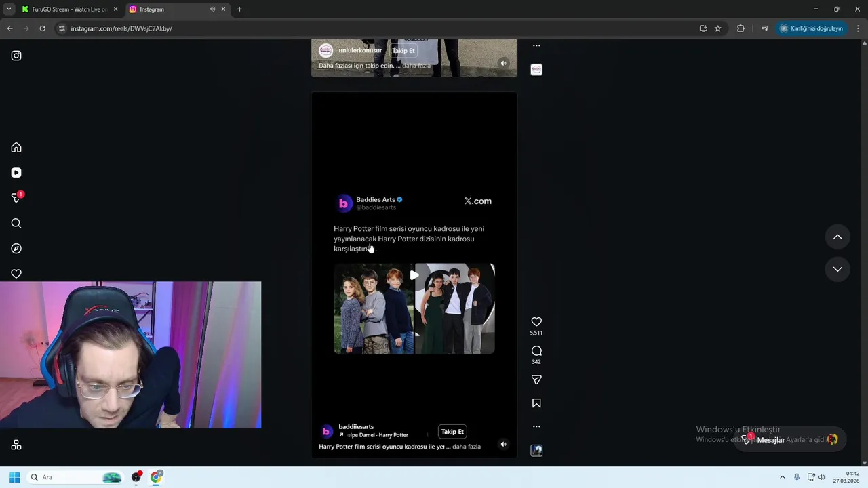Show hidden system tray icons
The height and width of the screenshot is (488, 868).
(782, 477)
